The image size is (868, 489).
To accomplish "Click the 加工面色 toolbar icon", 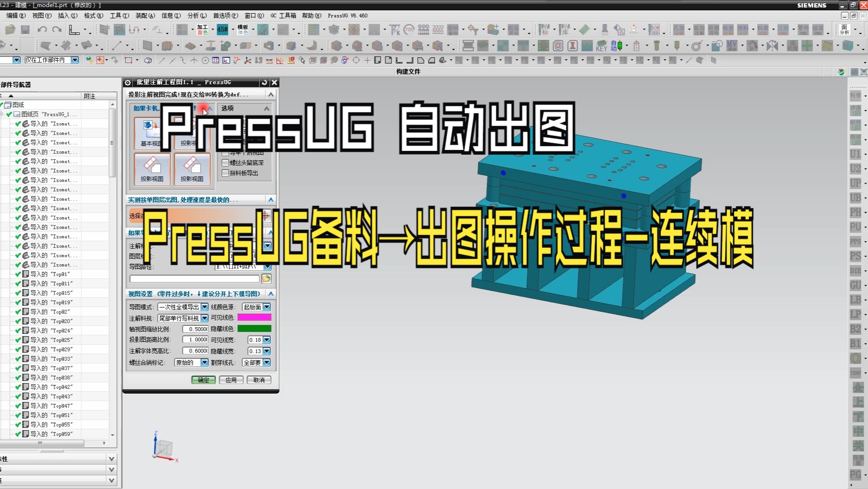I will point(202,30).
